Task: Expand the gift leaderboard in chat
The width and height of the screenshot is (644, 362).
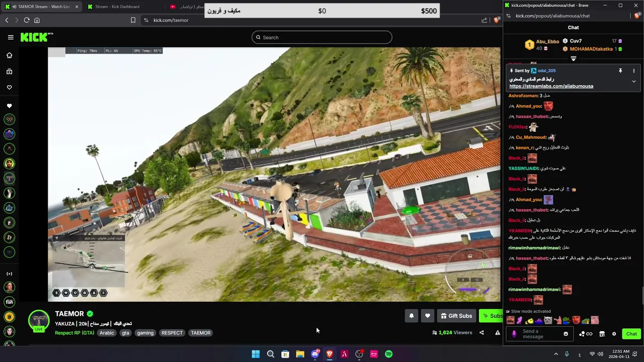Action: (x=574, y=59)
